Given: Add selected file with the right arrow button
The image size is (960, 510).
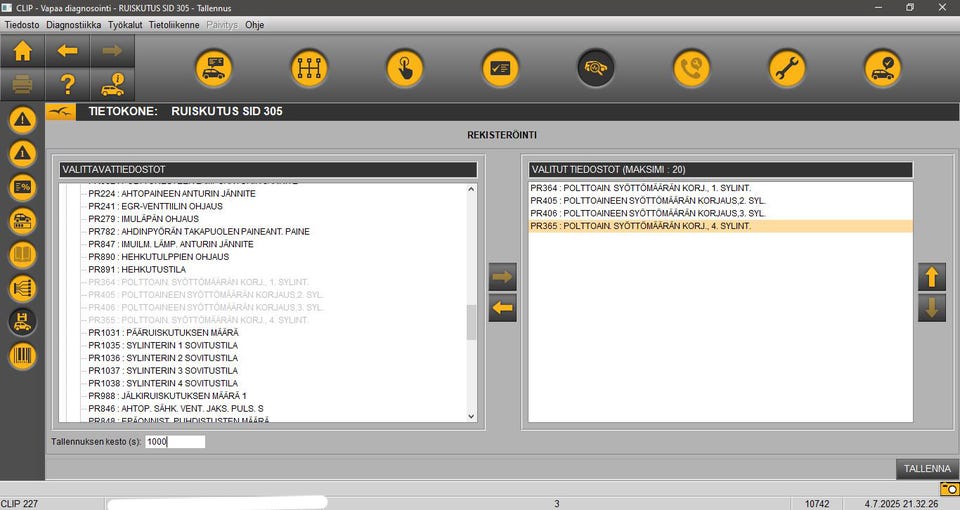Looking at the screenshot, I should point(503,277).
